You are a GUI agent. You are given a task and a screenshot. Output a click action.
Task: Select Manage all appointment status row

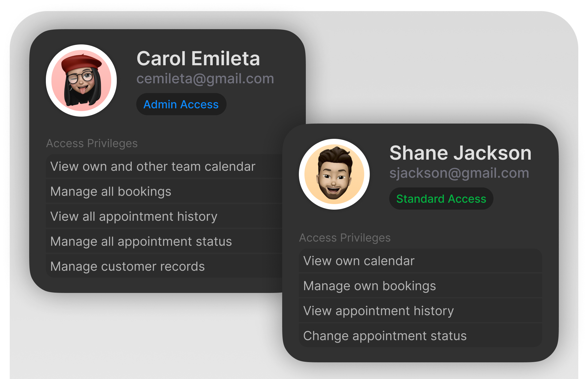click(x=164, y=241)
